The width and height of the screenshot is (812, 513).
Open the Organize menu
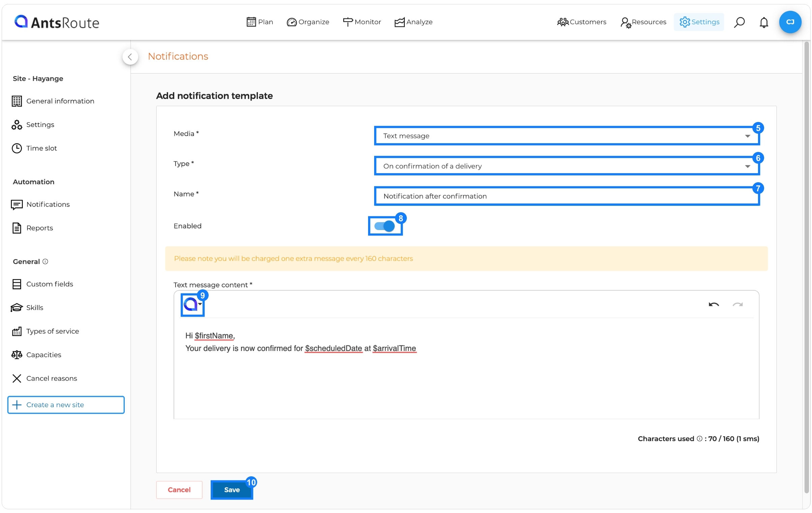tap(307, 22)
